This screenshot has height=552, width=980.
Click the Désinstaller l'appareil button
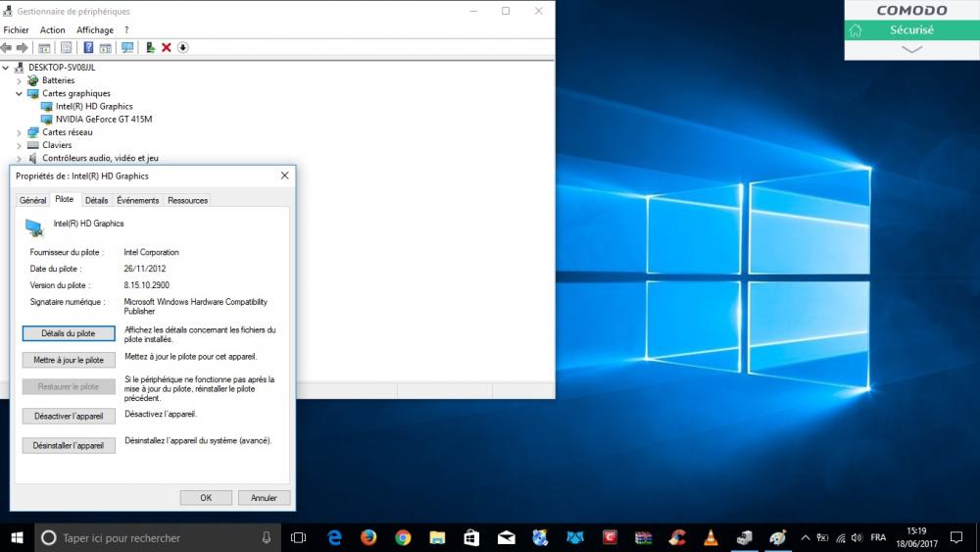pos(69,445)
